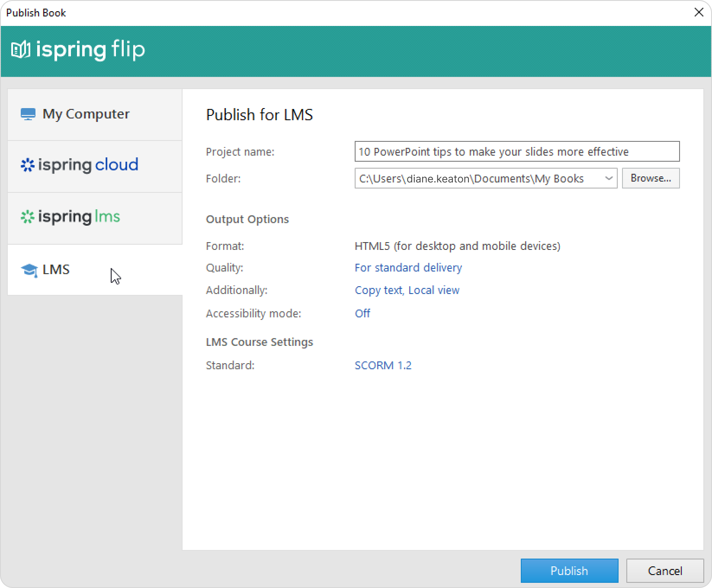Click the iSpring Flip book logo icon

coord(20,50)
